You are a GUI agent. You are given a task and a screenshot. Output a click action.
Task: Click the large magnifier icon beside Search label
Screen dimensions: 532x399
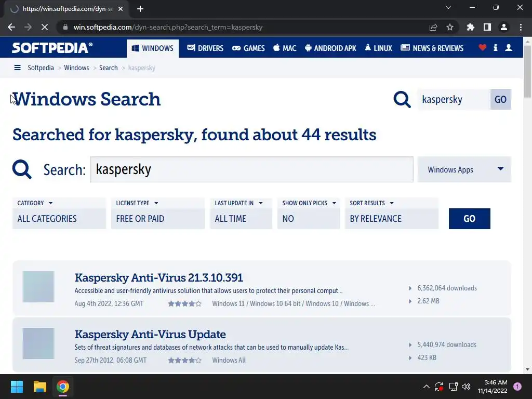22,169
